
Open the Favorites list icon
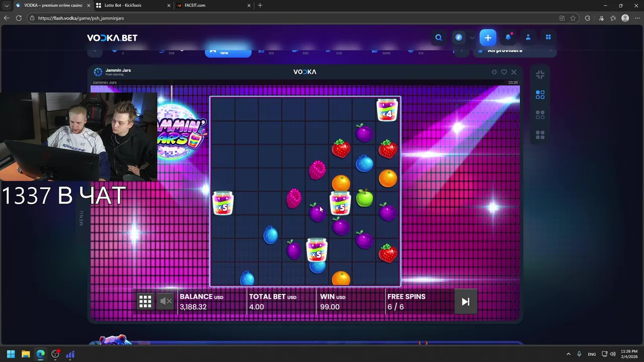(x=613, y=18)
